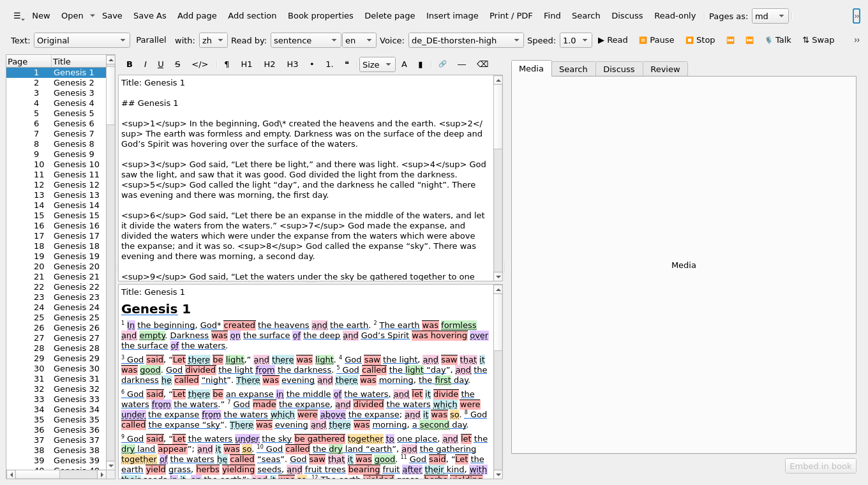Screen dimensions: 868x485
Task: Open the hamburger main menu
Action: click(x=19, y=15)
